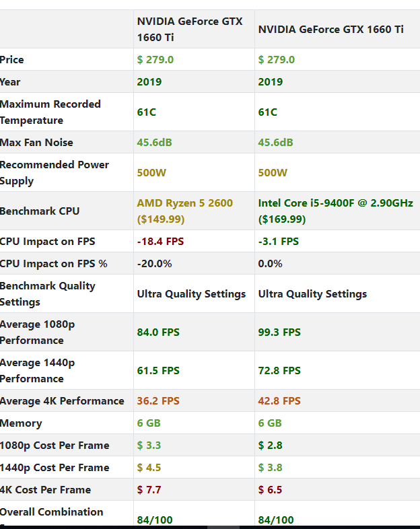The width and height of the screenshot is (420, 529).
Task: Select the '84.0 FPS' 1080p value
Action: (158, 332)
